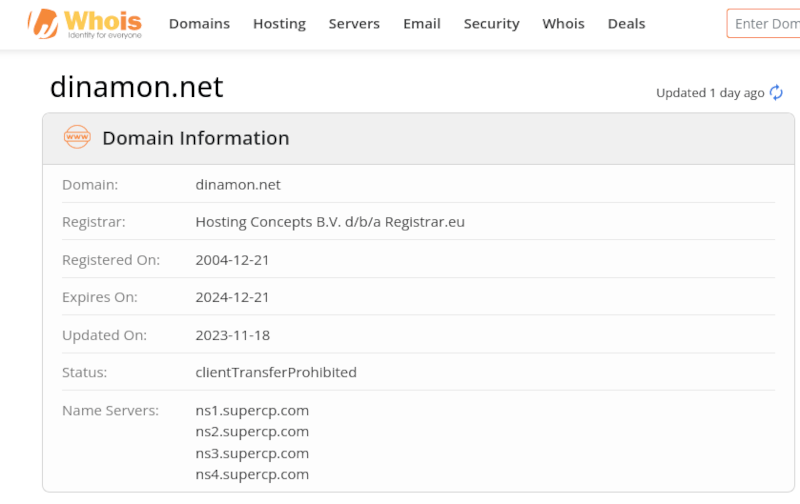The height and width of the screenshot is (504, 800).
Task: Select name server ns2.supercp.com
Action: (252, 432)
